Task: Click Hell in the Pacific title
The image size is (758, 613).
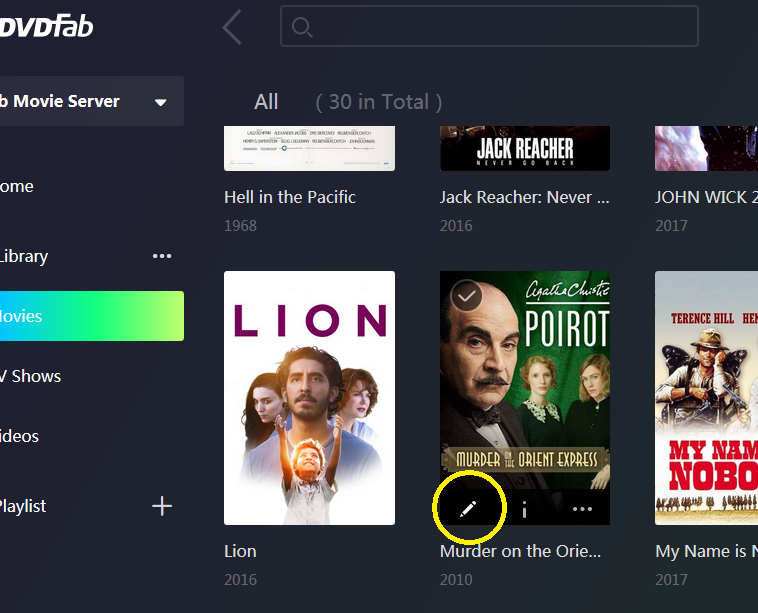Action: (x=290, y=197)
